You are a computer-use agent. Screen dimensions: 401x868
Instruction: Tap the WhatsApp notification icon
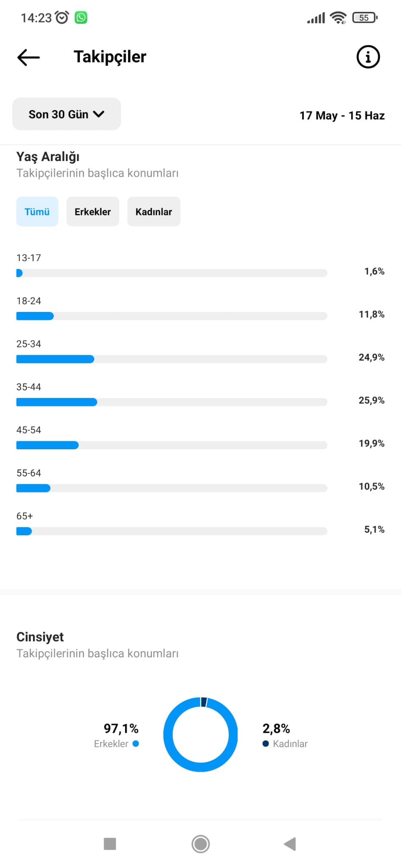(x=81, y=17)
